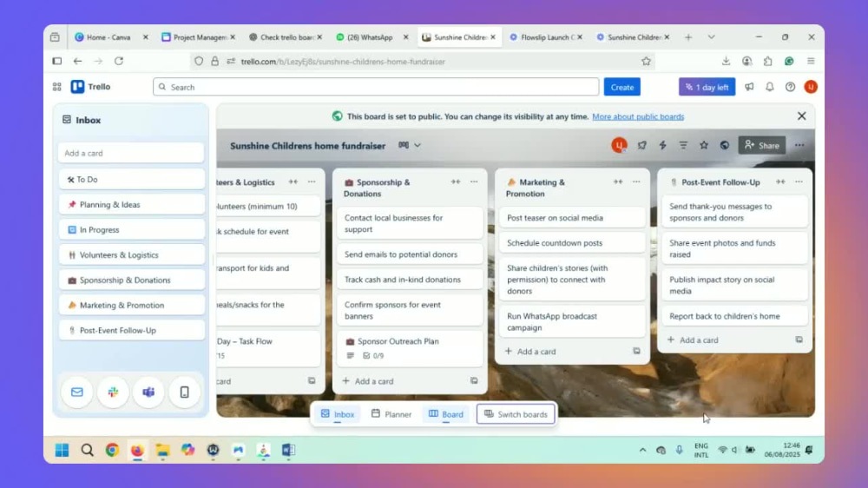
Task: Toggle the Board panel tab
Action: pyautogui.click(x=445, y=414)
